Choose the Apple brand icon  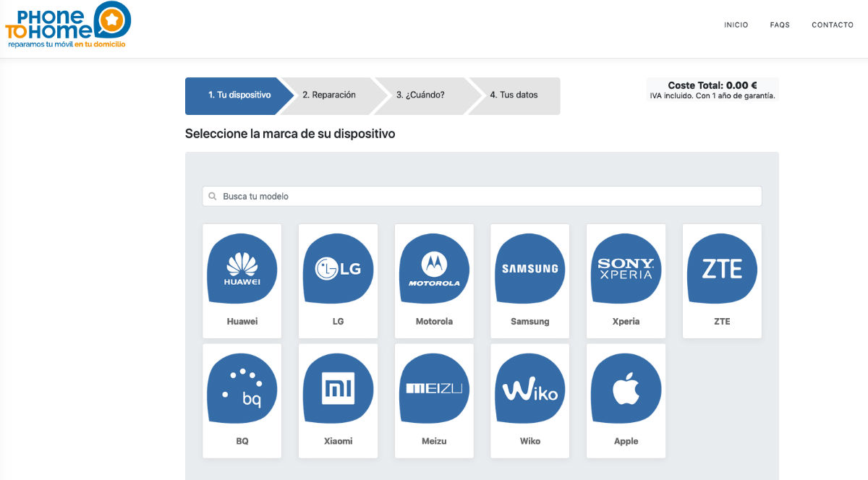(x=626, y=389)
